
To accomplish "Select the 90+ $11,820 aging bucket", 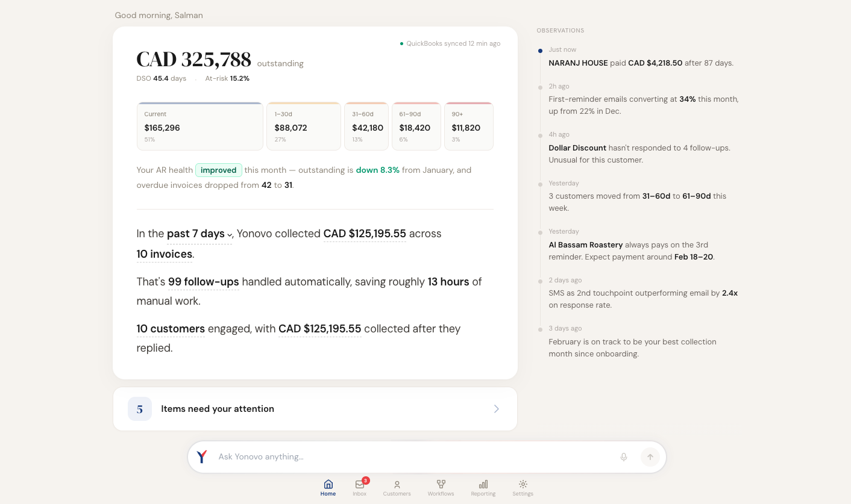I will coord(469,126).
